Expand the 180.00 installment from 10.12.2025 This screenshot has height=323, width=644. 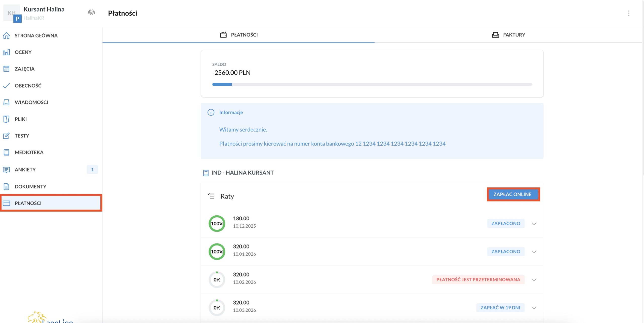tap(534, 224)
